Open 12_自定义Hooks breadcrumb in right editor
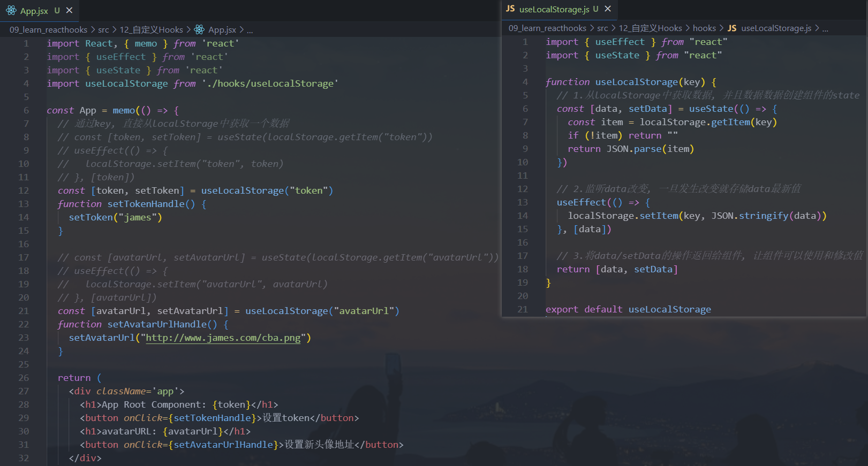Image resolution: width=868 pixels, height=466 pixels. point(650,28)
